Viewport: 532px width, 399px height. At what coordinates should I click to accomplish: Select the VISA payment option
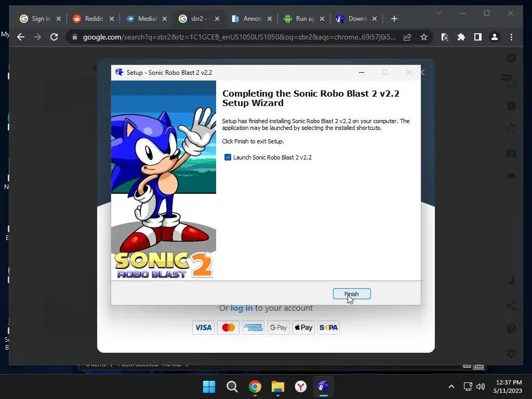[203, 327]
